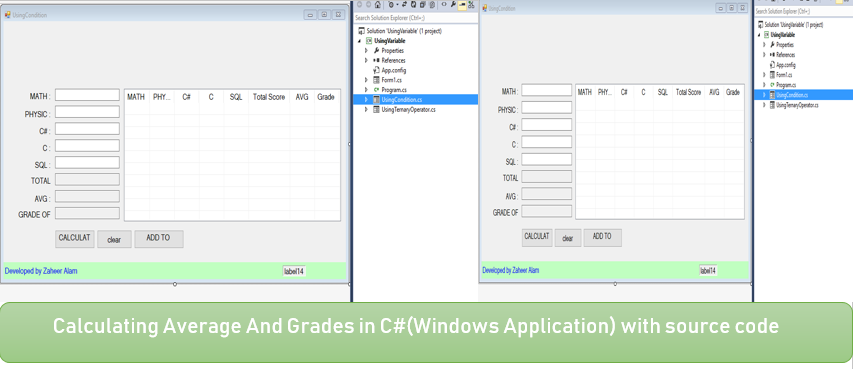Click C# text box in right form
Image resolution: width=853 pixels, height=369 pixels.
click(547, 125)
